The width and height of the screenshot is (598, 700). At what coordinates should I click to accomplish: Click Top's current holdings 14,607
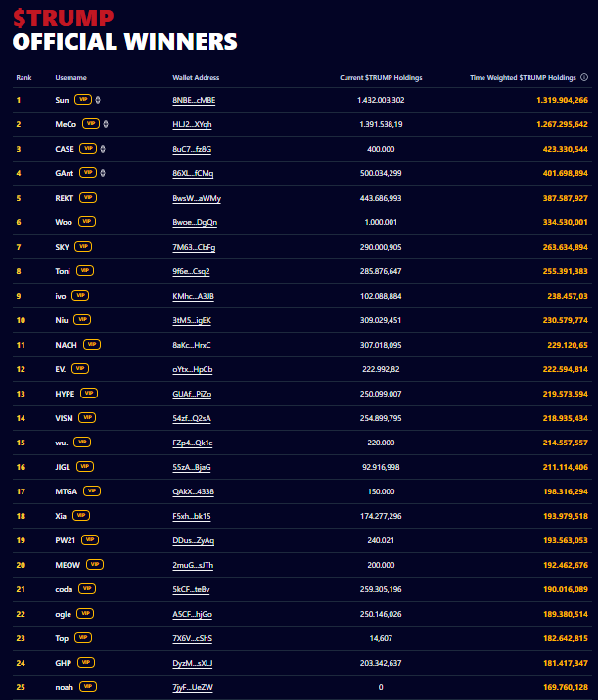coord(381,638)
